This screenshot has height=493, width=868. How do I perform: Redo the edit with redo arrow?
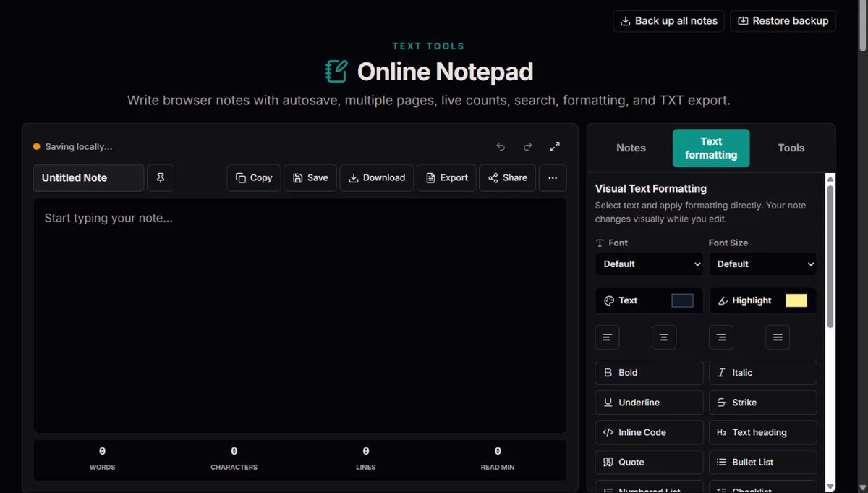pyautogui.click(x=528, y=146)
